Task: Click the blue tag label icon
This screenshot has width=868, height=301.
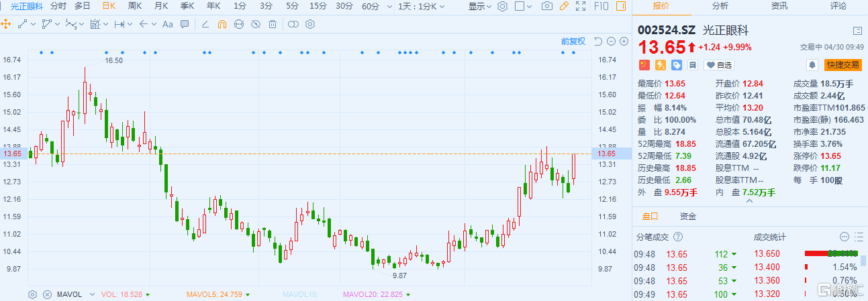Action: (676, 65)
